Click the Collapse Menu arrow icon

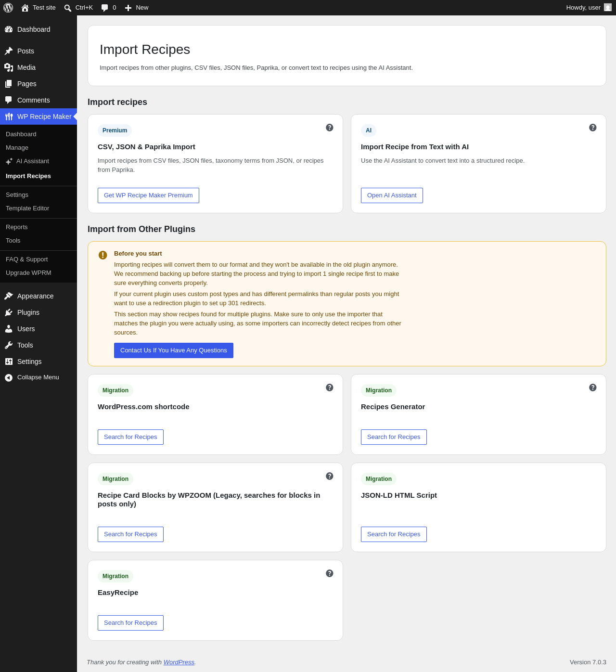click(x=9, y=378)
